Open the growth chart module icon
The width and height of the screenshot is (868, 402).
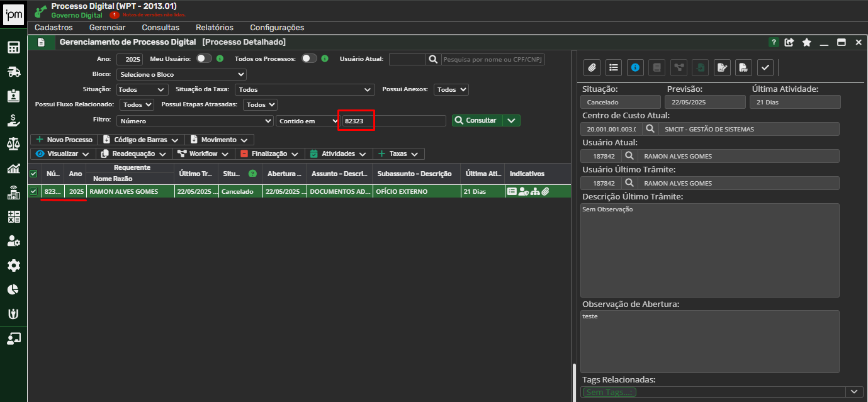coord(14,169)
